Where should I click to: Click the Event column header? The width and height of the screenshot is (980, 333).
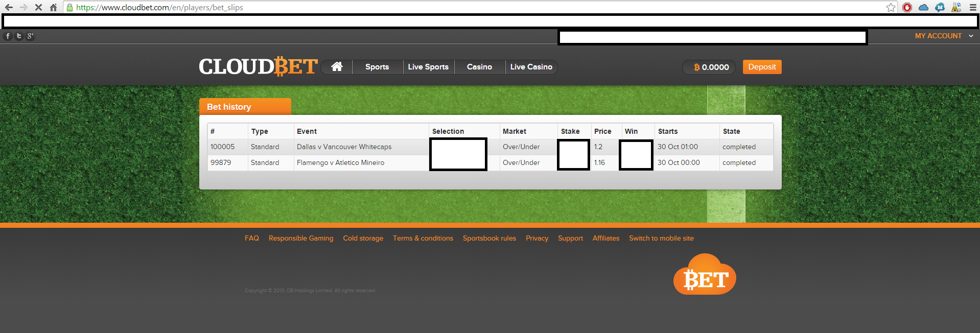point(307,131)
